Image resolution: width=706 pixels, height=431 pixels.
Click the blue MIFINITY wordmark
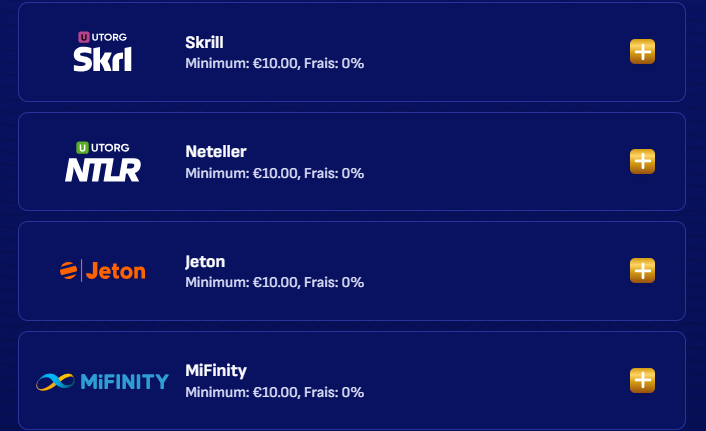point(125,381)
